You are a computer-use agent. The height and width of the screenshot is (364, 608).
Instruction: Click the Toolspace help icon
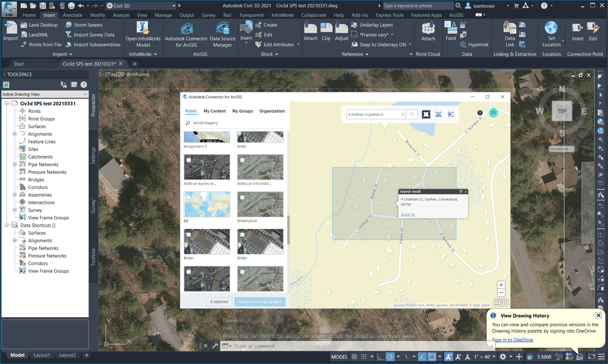tap(84, 85)
